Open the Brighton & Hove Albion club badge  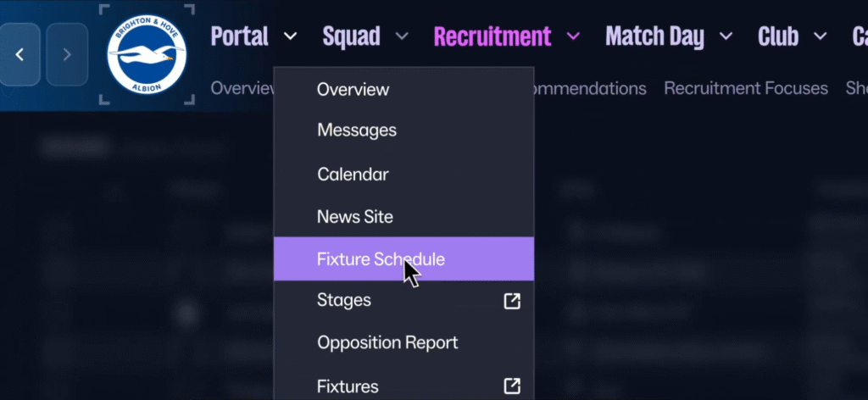click(x=147, y=54)
